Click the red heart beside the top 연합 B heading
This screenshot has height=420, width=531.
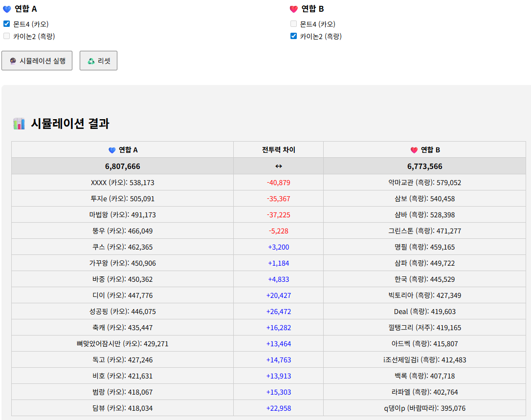pos(293,9)
